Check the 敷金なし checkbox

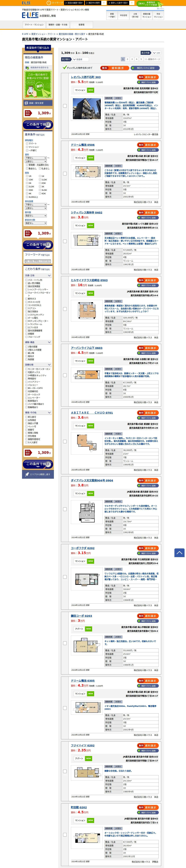[x=27, y=169]
